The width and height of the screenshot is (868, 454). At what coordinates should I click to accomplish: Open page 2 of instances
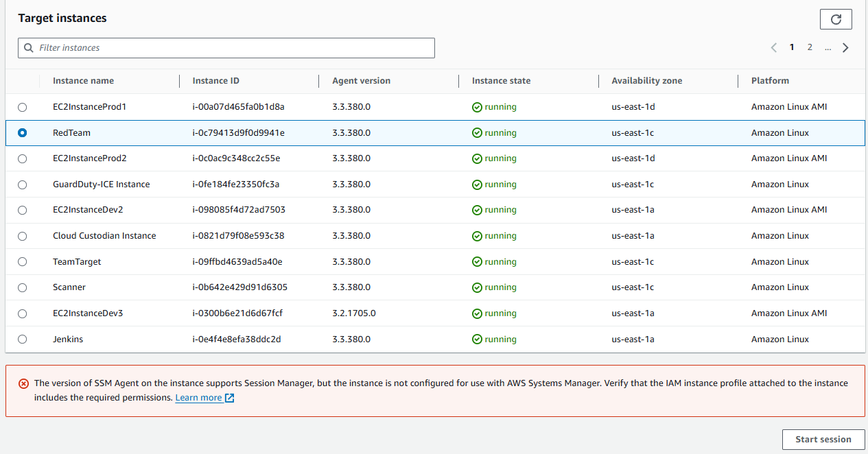(x=810, y=47)
